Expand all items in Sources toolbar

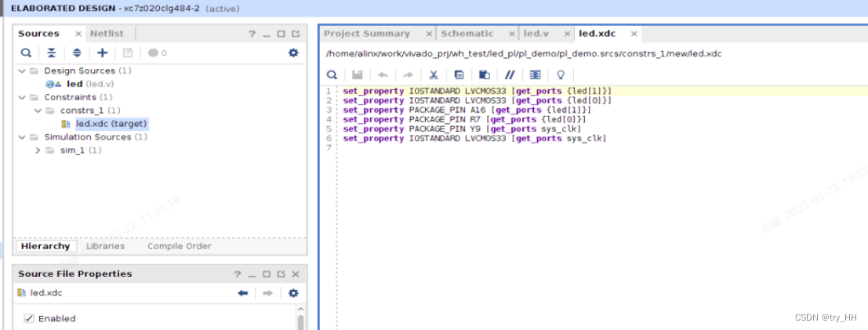pos(77,53)
